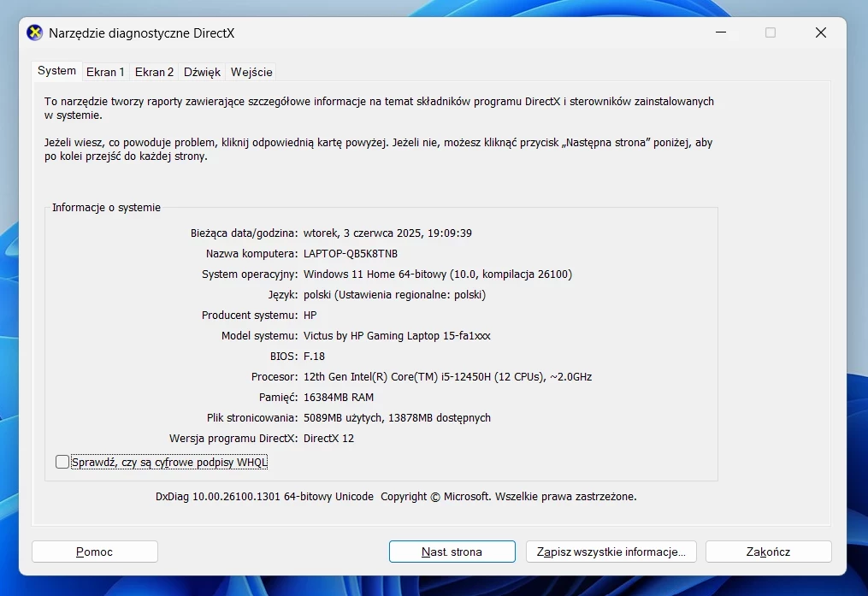Click the window title 'Narzędzie diagnostyczne DirectX'

(x=142, y=33)
